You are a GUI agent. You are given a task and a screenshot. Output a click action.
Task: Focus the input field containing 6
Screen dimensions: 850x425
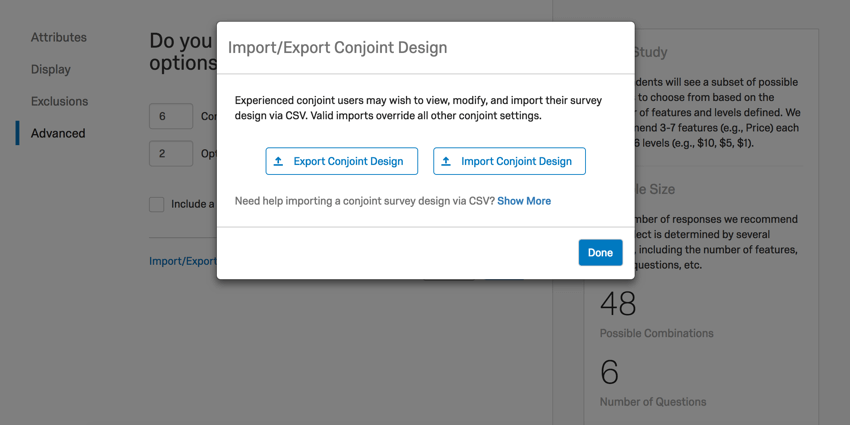click(x=170, y=116)
